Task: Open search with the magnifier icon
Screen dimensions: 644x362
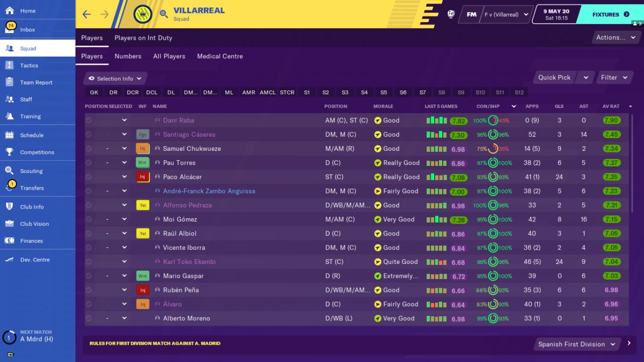Action: coord(164,14)
